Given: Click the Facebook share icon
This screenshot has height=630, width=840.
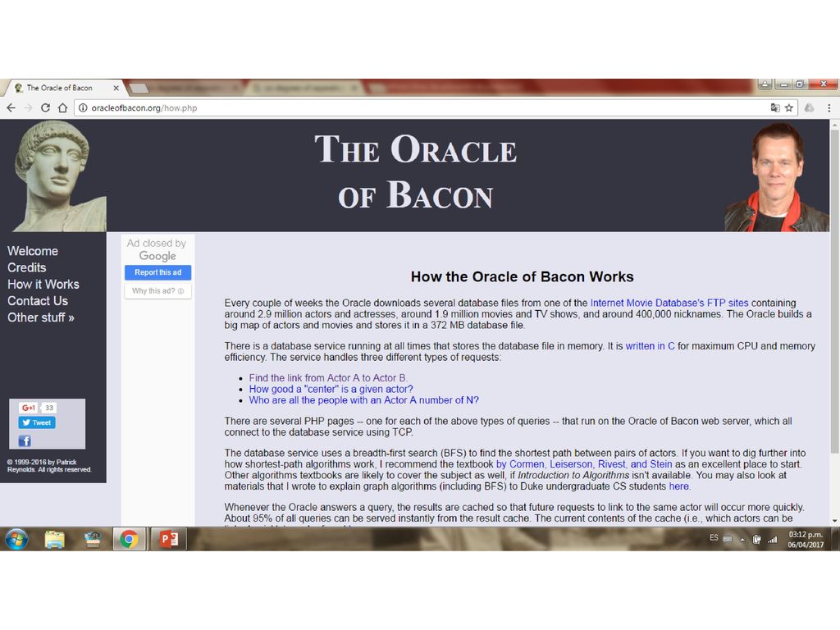Looking at the screenshot, I should [25, 441].
